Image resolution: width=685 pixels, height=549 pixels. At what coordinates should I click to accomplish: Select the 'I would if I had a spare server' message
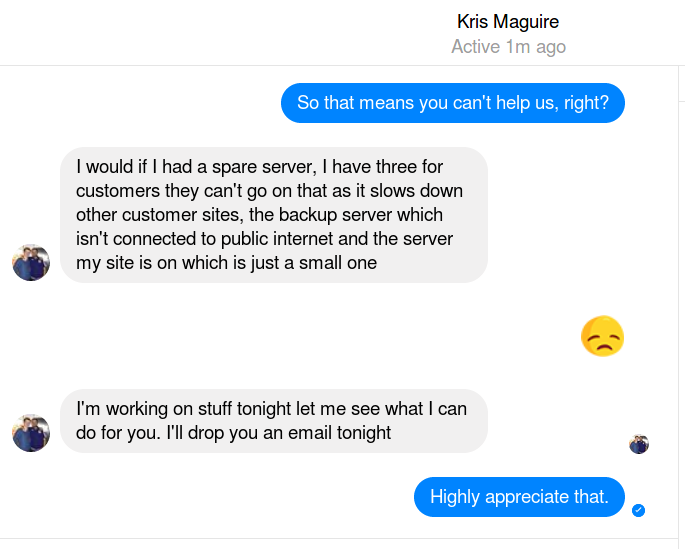click(273, 215)
